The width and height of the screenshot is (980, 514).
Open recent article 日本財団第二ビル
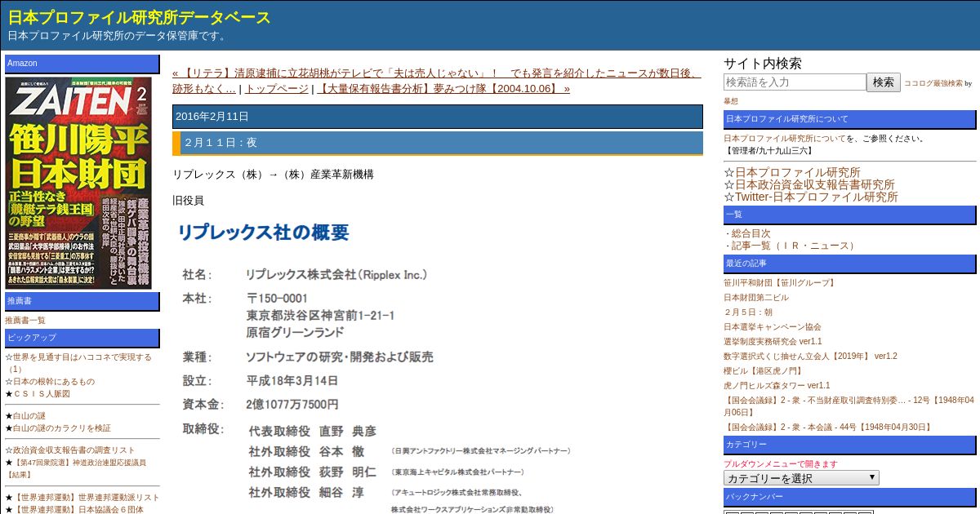756,298
